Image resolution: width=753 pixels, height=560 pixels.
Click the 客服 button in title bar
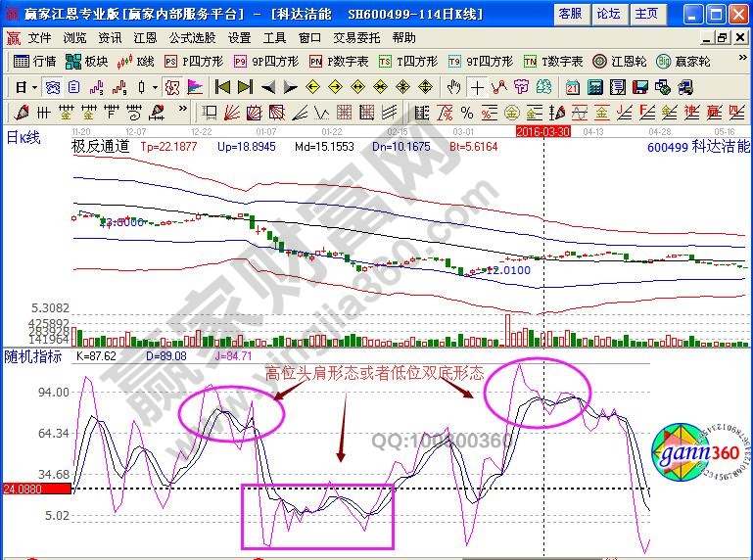(570, 14)
